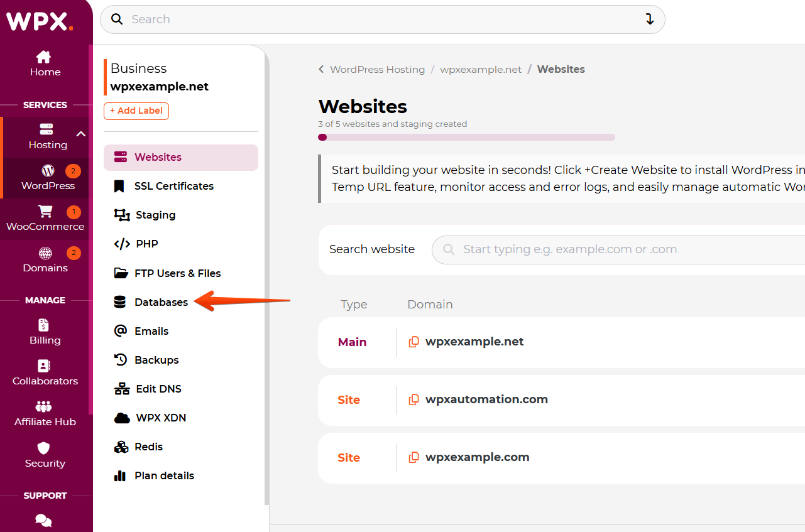Open the wpxexample.com site row
This screenshot has height=532, width=805.
pyautogui.click(x=561, y=458)
